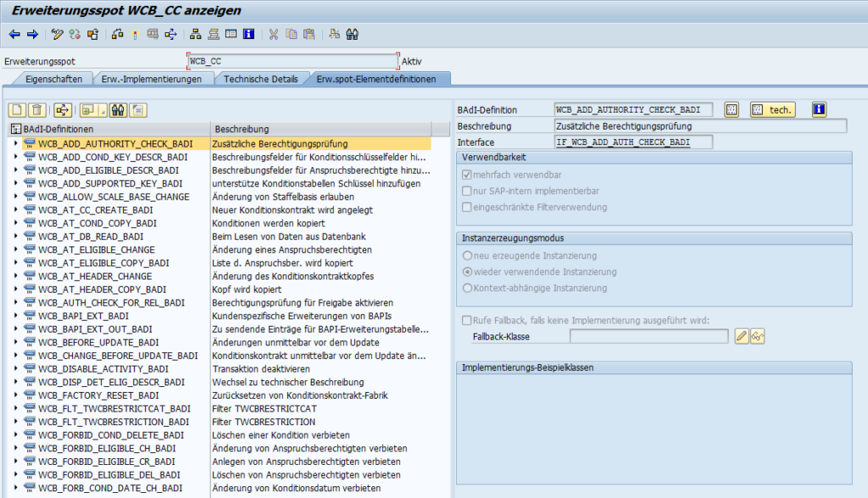Select 'neu erzeugende Instanzierung' radio button
Image resolution: width=868 pixels, height=498 pixels.
click(467, 256)
